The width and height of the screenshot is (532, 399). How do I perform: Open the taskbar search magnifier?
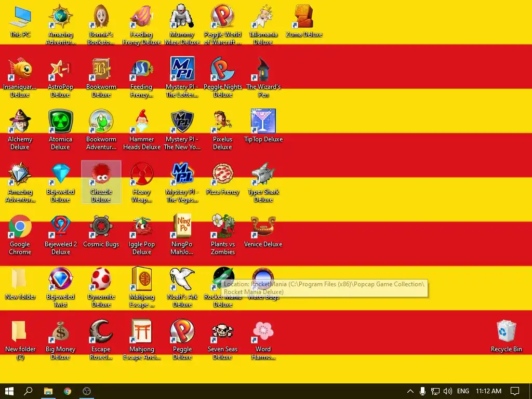click(28, 391)
